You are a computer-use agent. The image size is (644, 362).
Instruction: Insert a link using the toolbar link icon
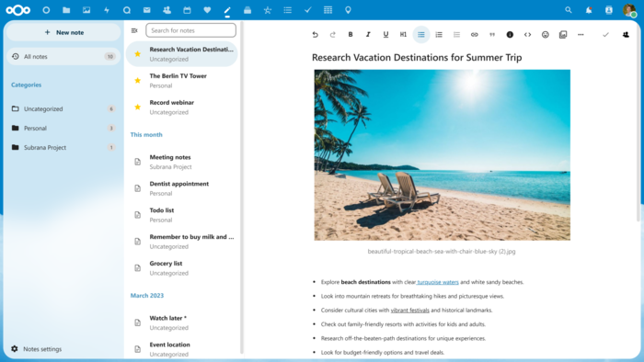coord(475,34)
